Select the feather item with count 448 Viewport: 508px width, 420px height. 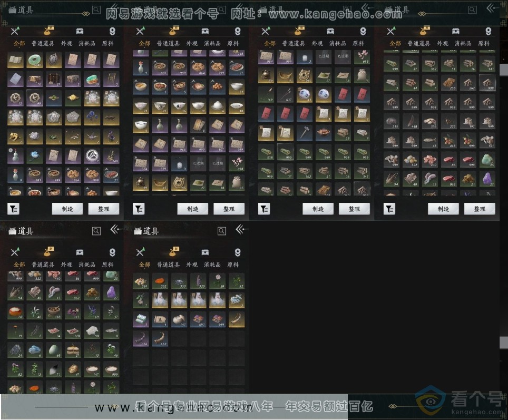[x=411, y=121]
